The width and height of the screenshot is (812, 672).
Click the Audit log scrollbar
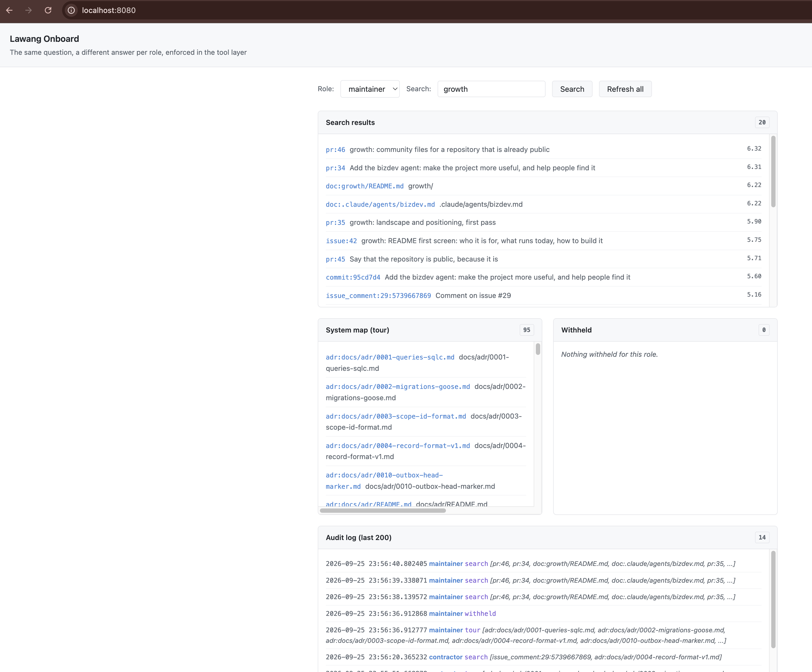click(x=773, y=599)
